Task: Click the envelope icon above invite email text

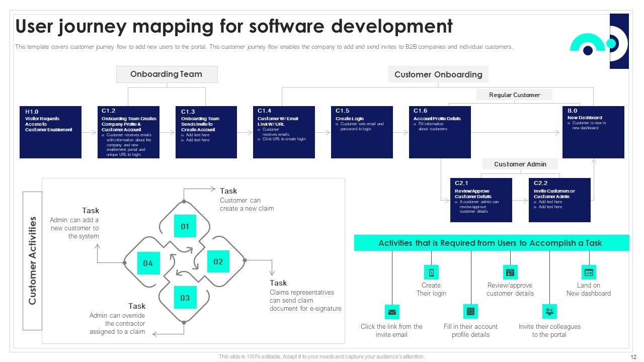Action: pyautogui.click(x=392, y=312)
